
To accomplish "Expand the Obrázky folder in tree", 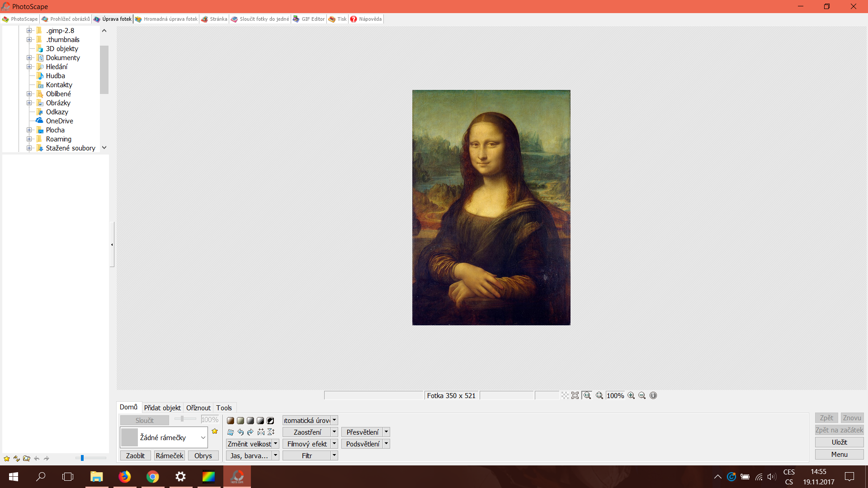I will coord(29,103).
